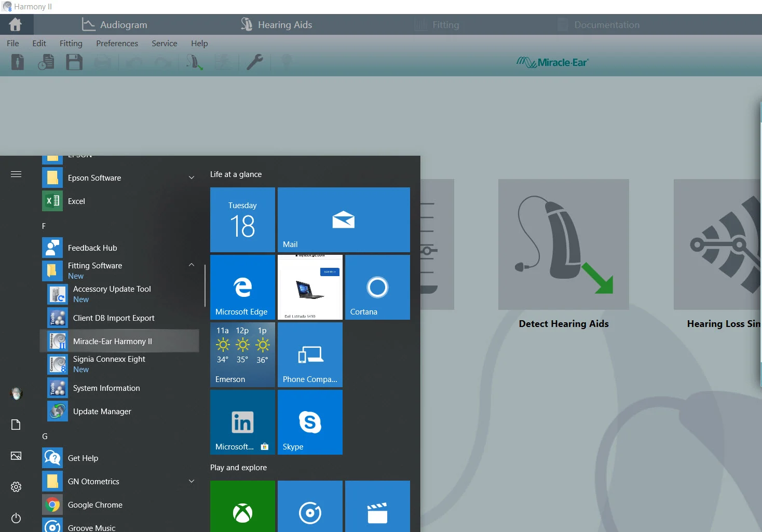The image size is (762, 532).
Task: Open Get Help app
Action: point(119,458)
